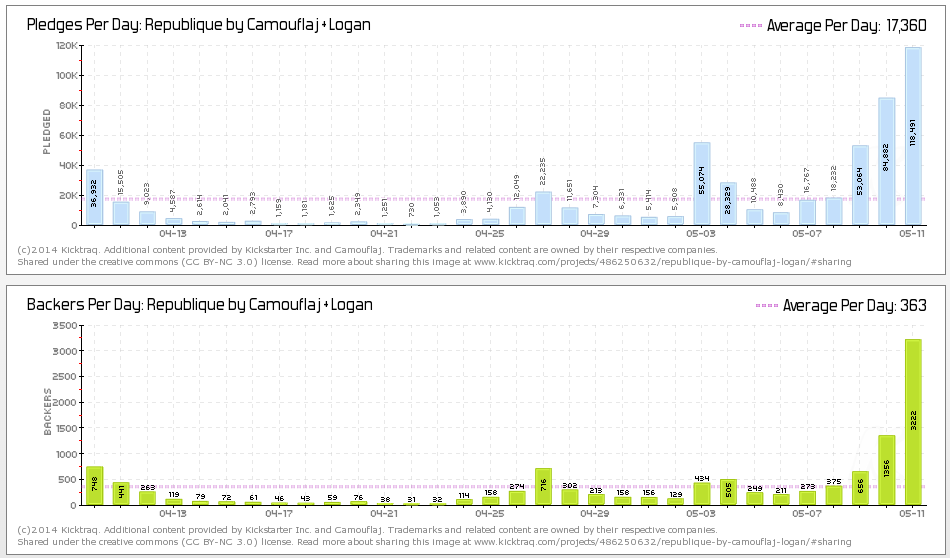Select the 9,023 pledge value label

(147, 195)
